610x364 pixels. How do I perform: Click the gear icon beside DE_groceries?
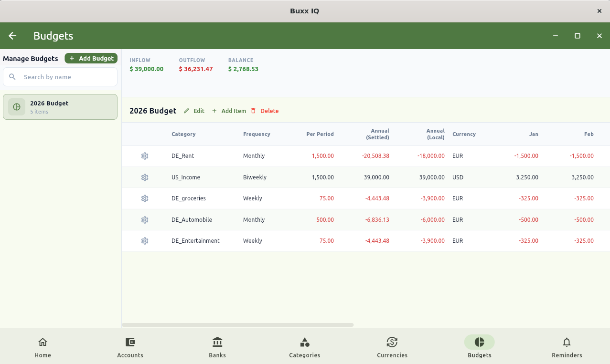click(145, 198)
